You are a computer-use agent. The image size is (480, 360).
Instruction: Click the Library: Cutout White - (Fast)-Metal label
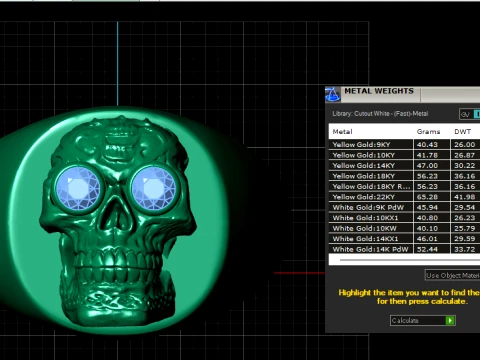coord(380,114)
